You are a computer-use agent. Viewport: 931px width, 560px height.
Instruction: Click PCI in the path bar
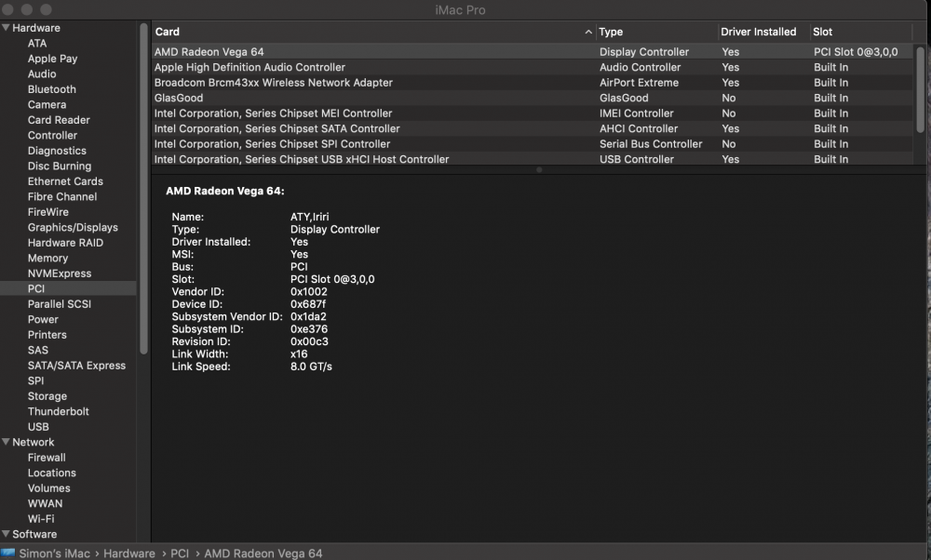tap(180, 553)
